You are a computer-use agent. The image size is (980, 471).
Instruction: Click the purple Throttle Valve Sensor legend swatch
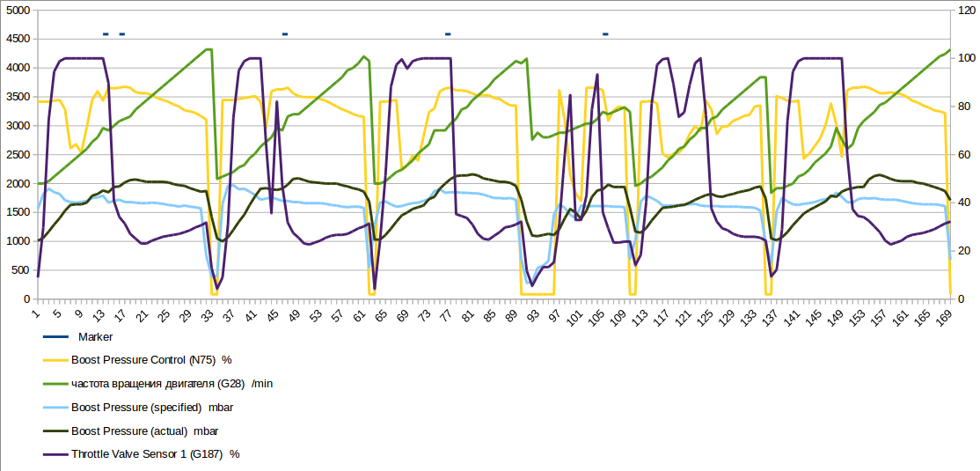pyautogui.click(x=55, y=454)
